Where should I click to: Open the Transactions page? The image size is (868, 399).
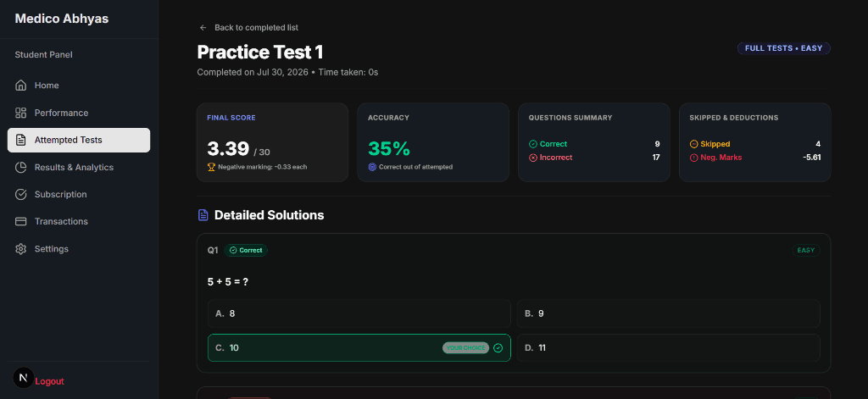click(79, 221)
